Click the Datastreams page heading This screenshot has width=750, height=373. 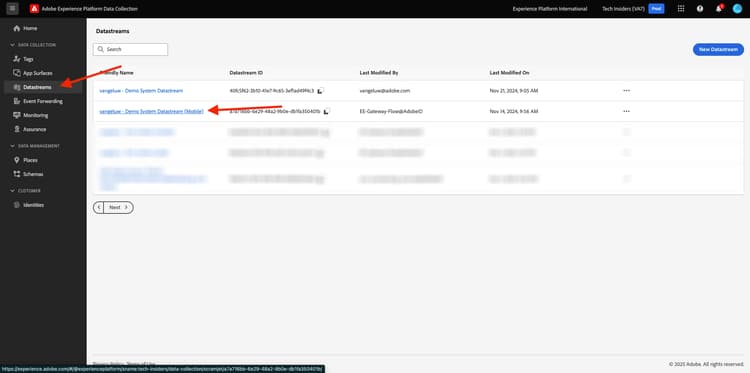coord(112,31)
